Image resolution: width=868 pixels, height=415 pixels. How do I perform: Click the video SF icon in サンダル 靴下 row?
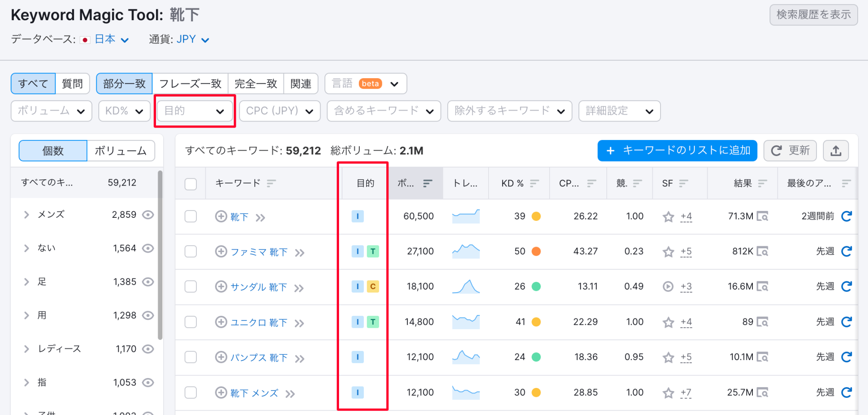[668, 287]
